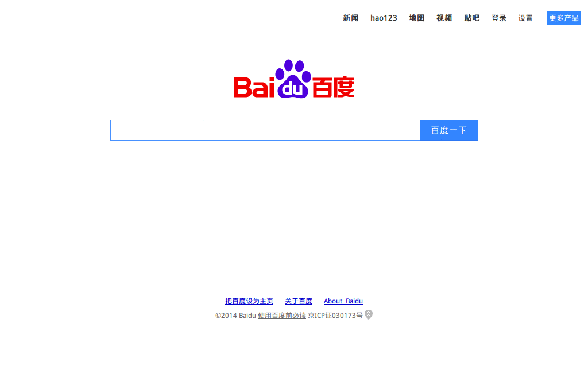The width and height of the screenshot is (588, 370).
Task: Visit the 贴吧 forum link
Action: pyautogui.click(x=472, y=18)
